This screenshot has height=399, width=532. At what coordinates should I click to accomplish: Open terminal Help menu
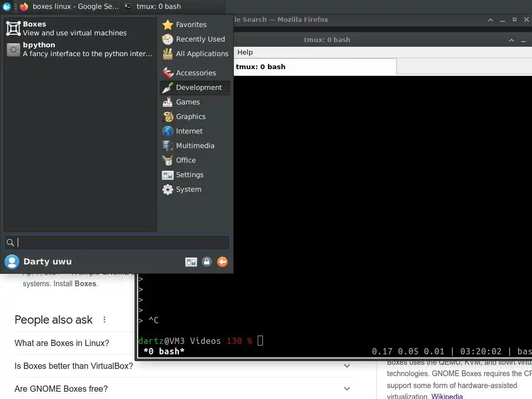tap(245, 52)
